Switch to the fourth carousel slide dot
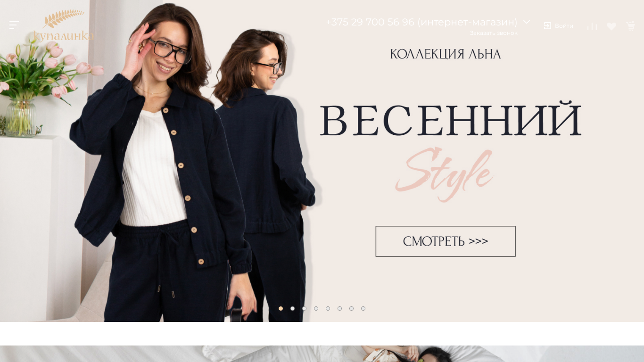The image size is (644, 362). tap(316, 308)
